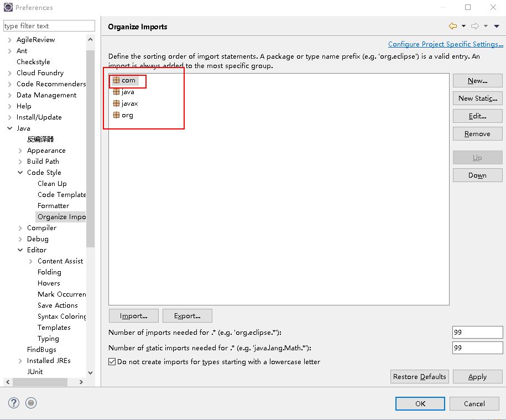Click the horizontal scrollbar left arrow
The width and height of the screenshot is (506, 420).
coord(8,382)
